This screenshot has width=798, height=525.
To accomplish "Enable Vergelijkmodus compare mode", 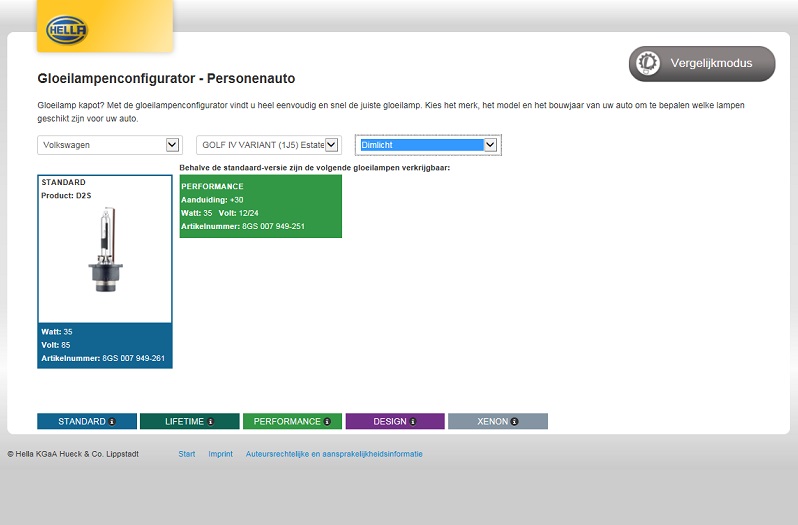I will [702, 63].
